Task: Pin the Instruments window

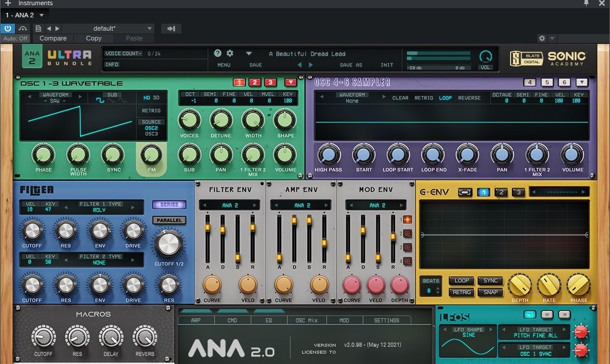Action: (586, 3)
